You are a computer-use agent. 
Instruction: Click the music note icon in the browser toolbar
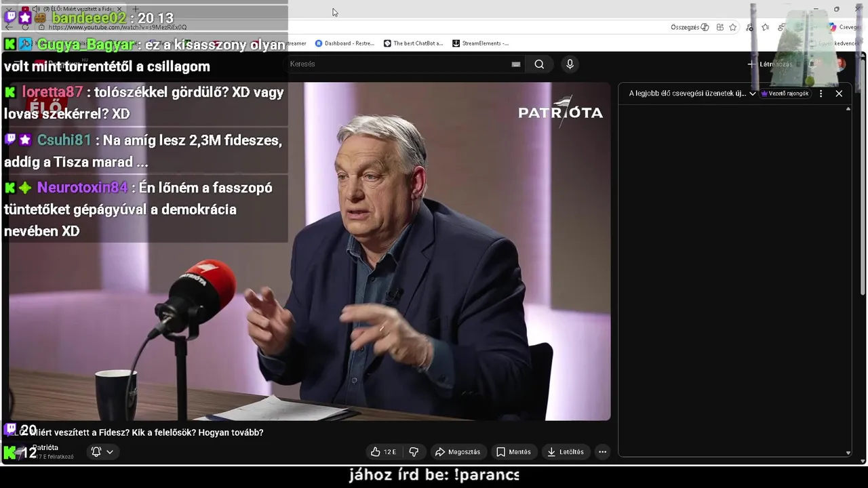click(749, 27)
